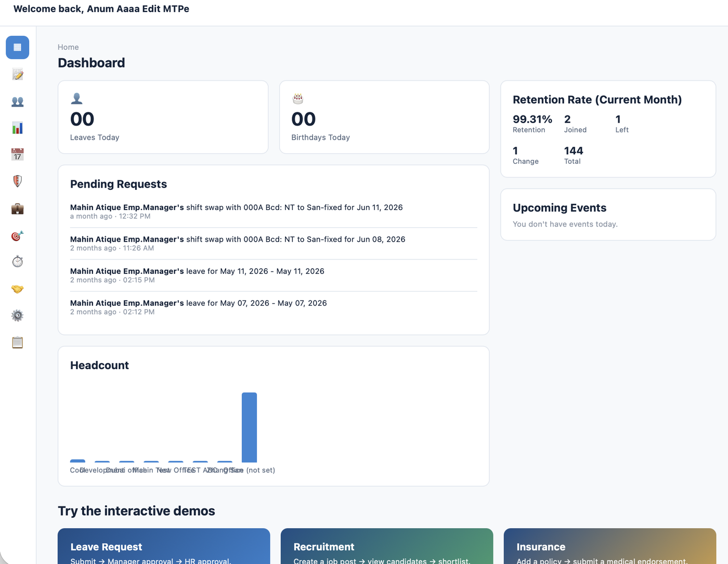Click the '144 Total' statistic
Image resolution: width=728 pixels, height=564 pixels.
click(x=574, y=155)
